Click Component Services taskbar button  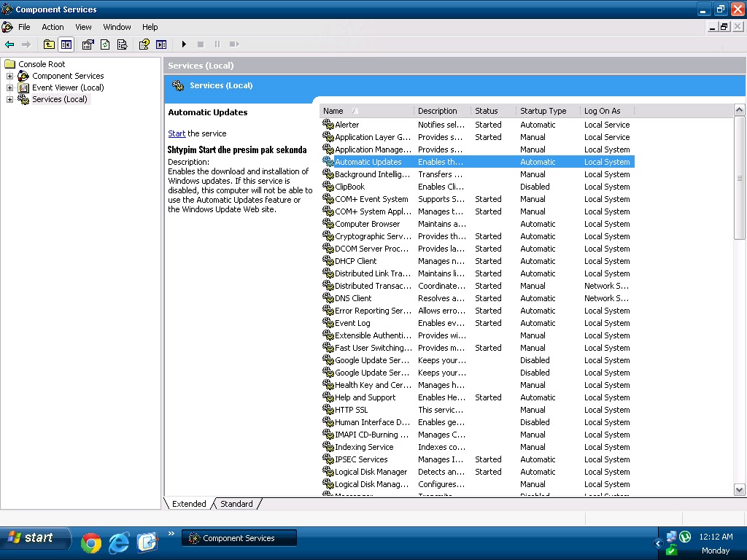pyautogui.click(x=239, y=538)
